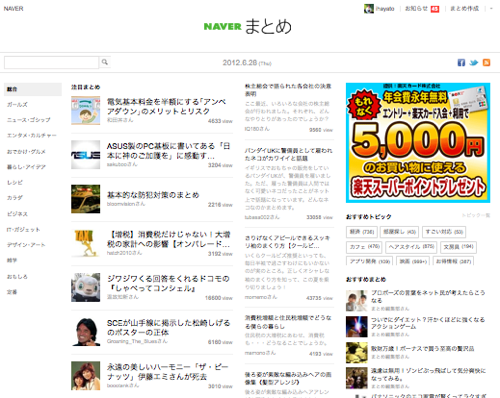Click the NAVER まとめ header logo
500x398 pixels.
click(x=248, y=27)
